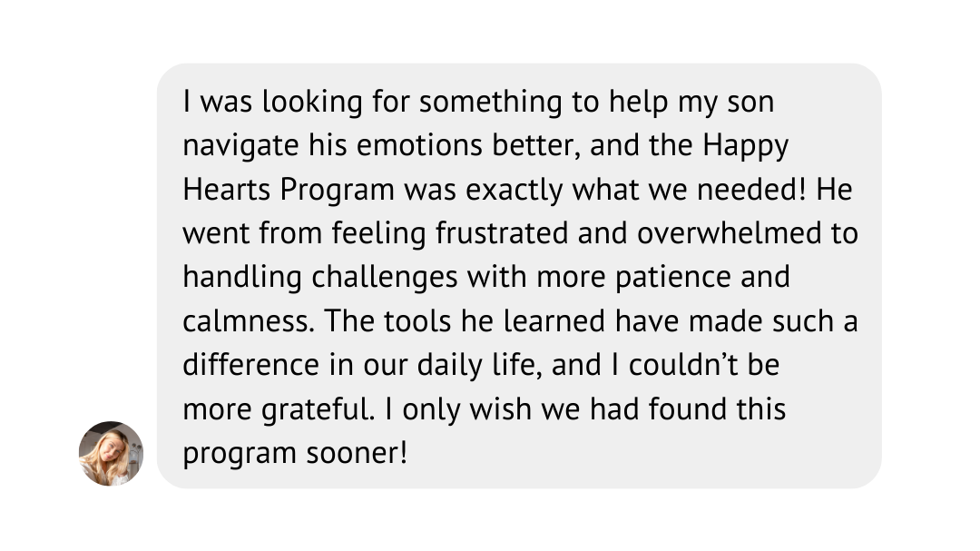Select the word "exactly" in the third line

coord(514,190)
